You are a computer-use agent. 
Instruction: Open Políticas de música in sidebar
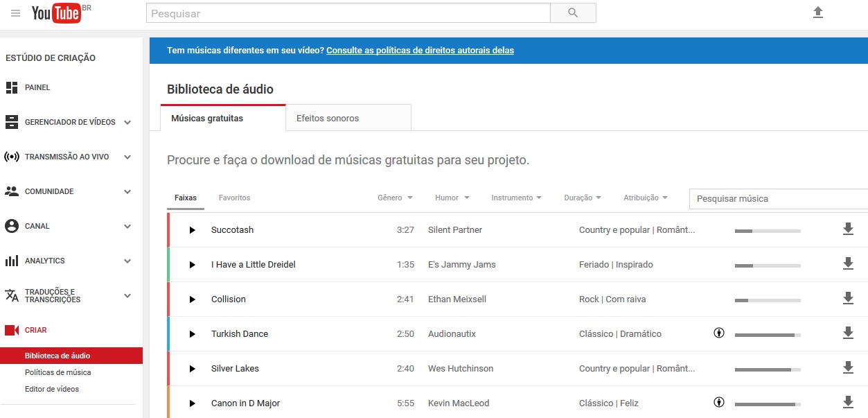pyautogui.click(x=57, y=372)
